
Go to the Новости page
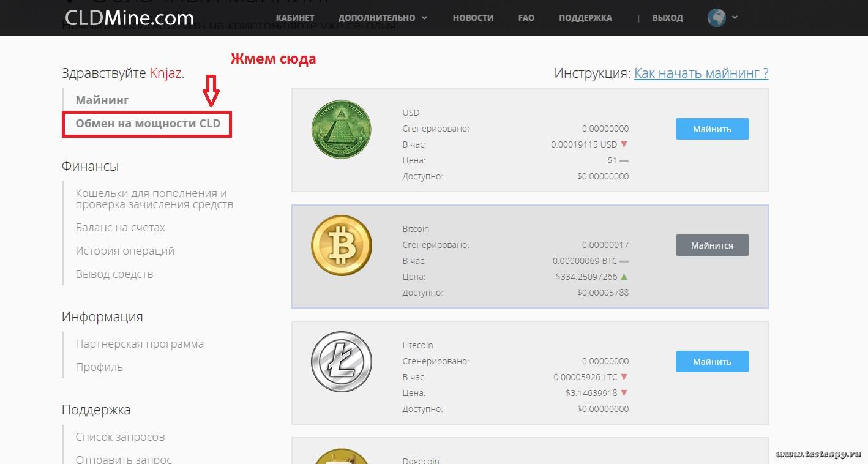(473, 18)
